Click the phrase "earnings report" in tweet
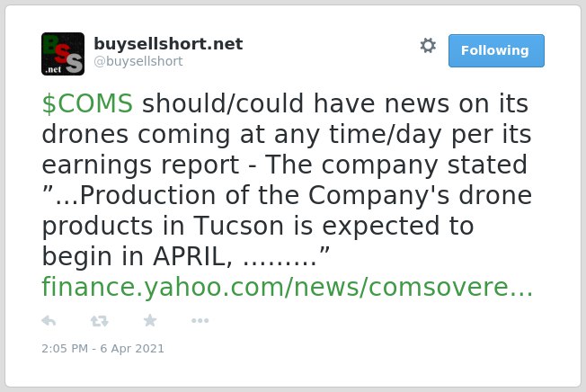586x392 pixels. [140, 165]
